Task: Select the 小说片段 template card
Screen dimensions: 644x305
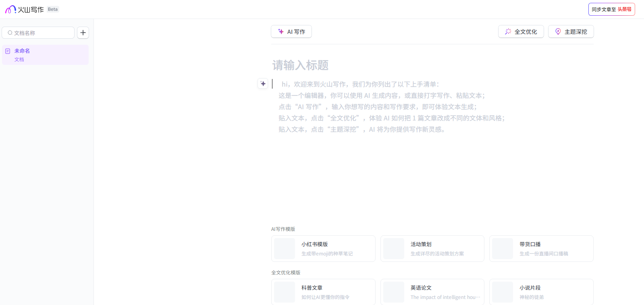Action: click(541, 292)
